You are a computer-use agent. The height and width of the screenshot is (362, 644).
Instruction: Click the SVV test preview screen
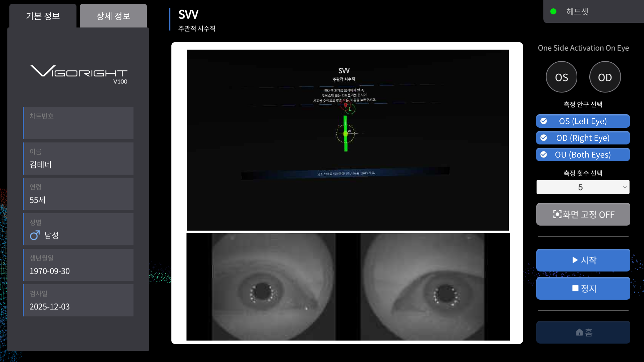click(x=347, y=140)
